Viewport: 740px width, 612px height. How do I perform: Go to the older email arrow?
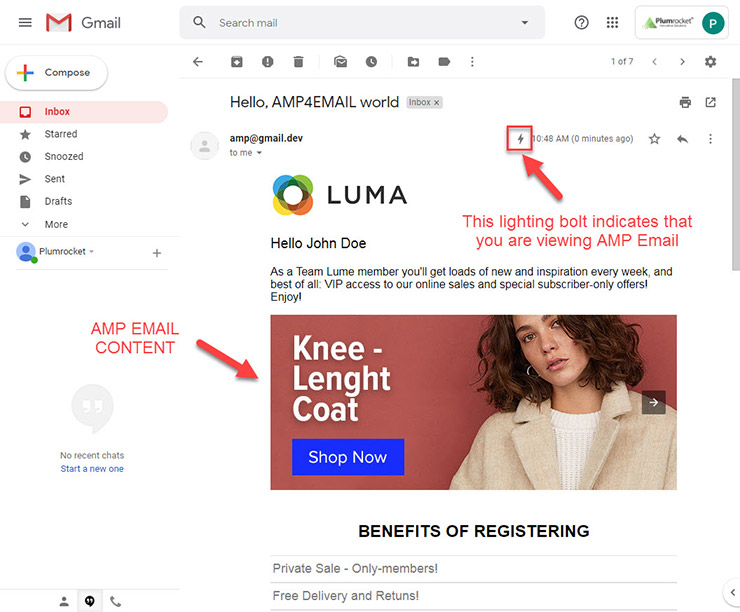click(682, 62)
